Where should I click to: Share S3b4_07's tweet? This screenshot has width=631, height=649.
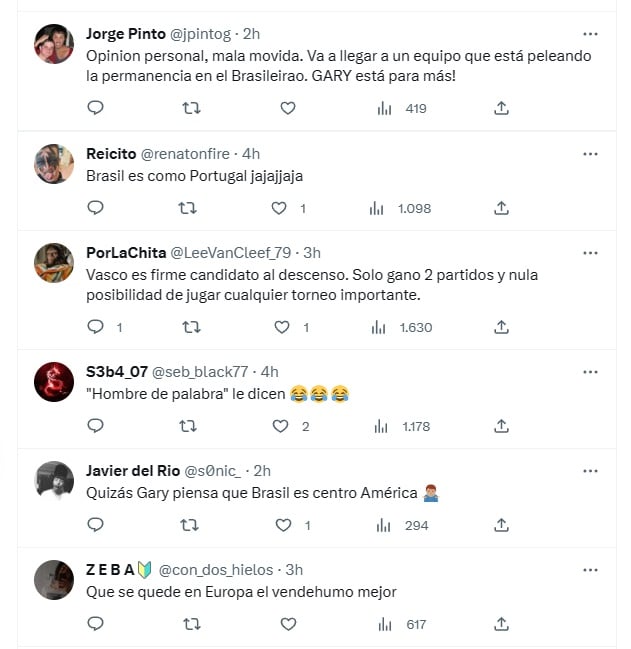click(502, 426)
